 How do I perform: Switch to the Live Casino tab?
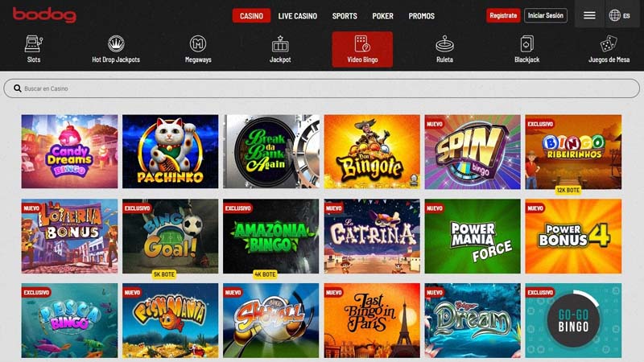coord(297,16)
